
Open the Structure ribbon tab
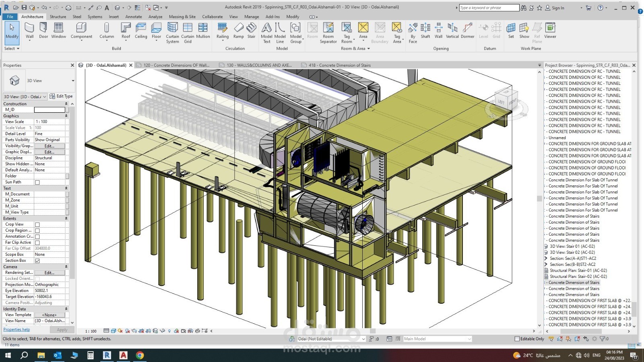point(58,17)
